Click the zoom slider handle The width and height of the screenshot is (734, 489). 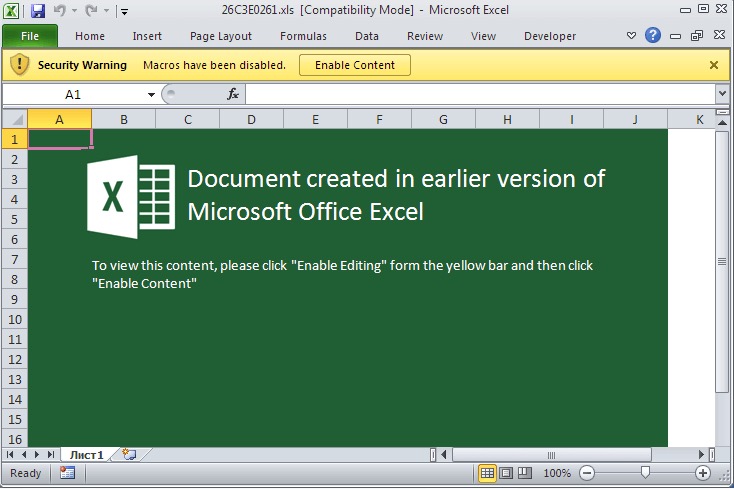point(645,473)
